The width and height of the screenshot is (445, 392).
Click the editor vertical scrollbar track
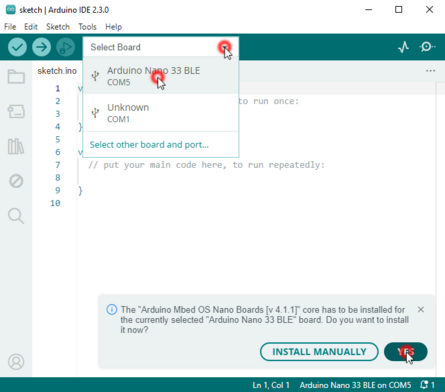(x=440, y=230)
